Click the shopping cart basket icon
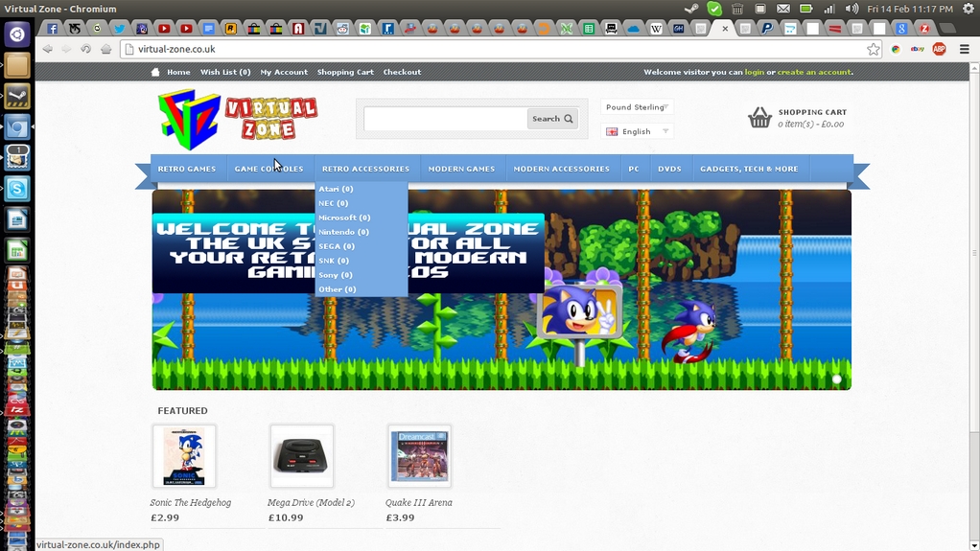 pyautogui.click(x=760, y=117)
